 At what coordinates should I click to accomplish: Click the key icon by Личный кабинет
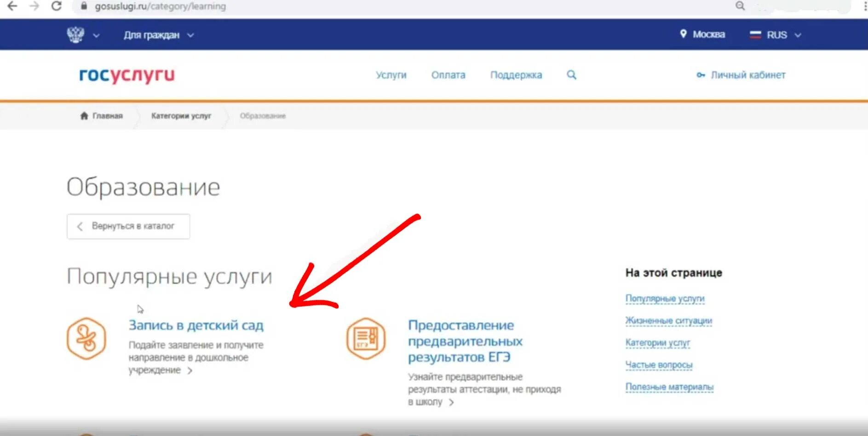pos(701,75)
